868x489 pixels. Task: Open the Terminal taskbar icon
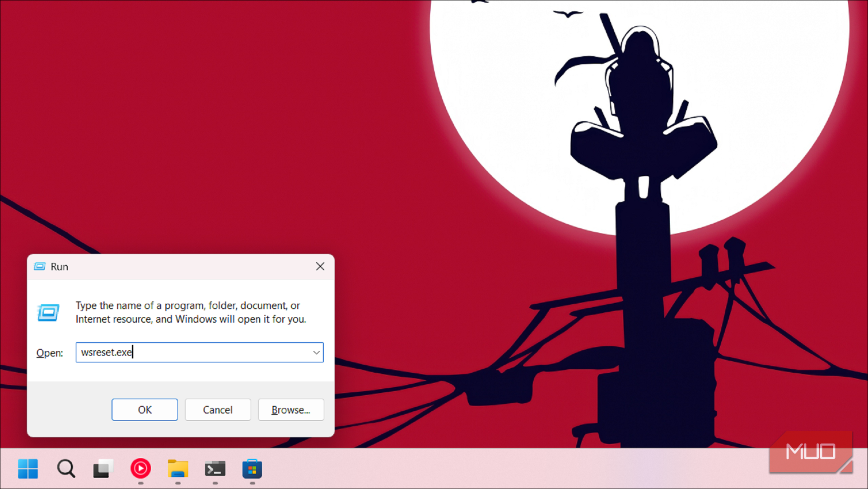pos(215,469)
